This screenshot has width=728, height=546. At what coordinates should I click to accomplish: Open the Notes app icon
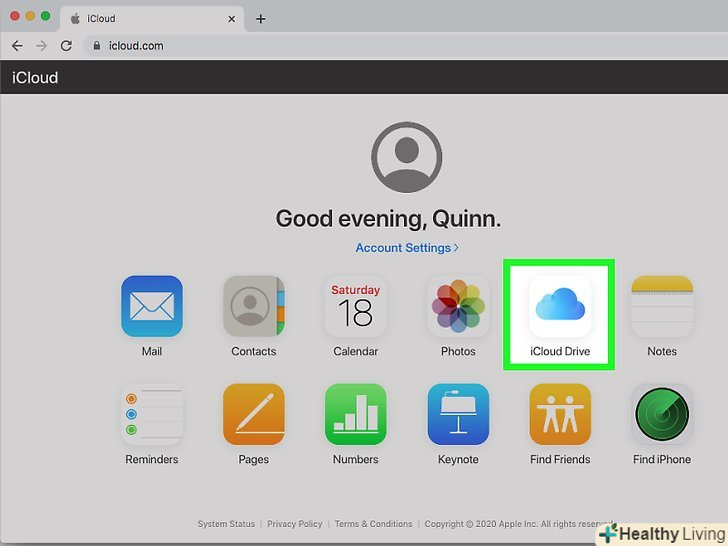pyautogui.click(x=662, y=306)
